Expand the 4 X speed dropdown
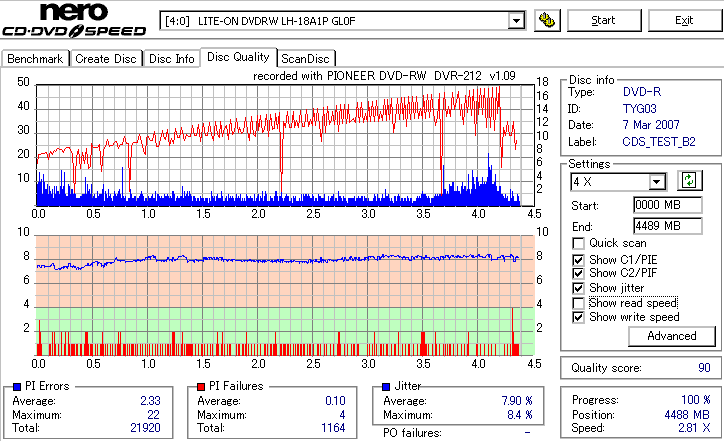 (x=656, y=182)
